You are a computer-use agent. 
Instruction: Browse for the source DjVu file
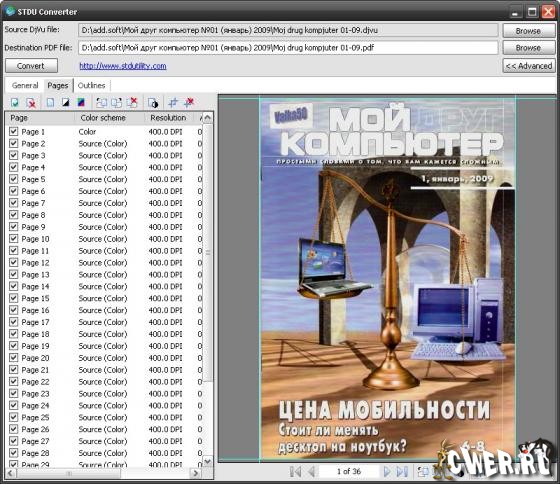529,31
